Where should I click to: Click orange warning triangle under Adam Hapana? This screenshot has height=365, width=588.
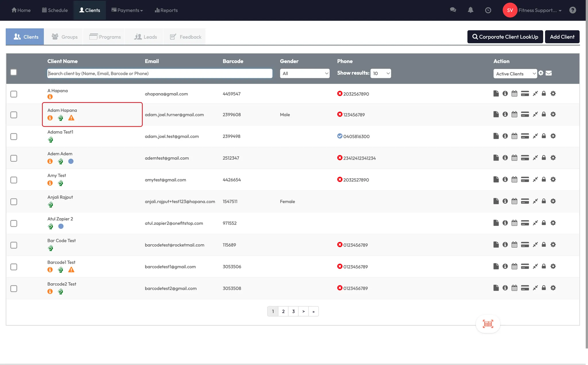(71, 118)
